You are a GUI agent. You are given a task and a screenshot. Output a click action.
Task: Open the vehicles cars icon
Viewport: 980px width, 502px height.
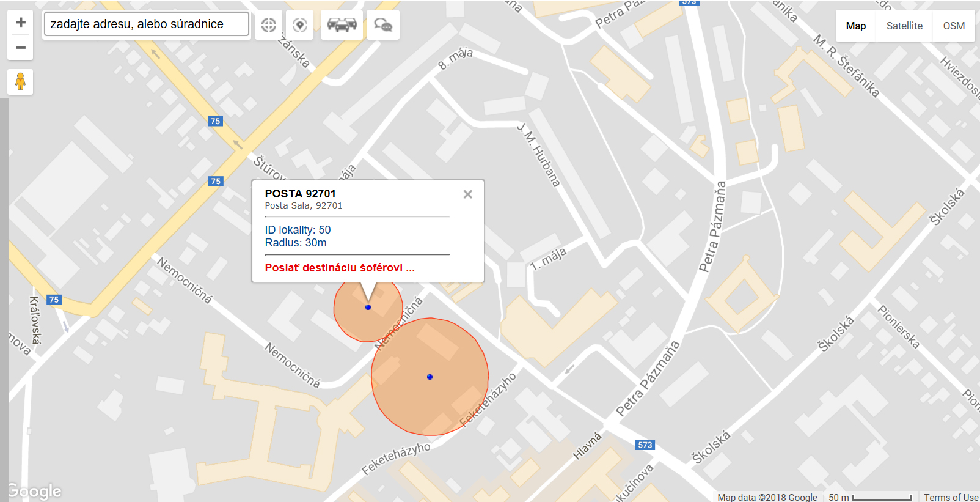(342, 25)
